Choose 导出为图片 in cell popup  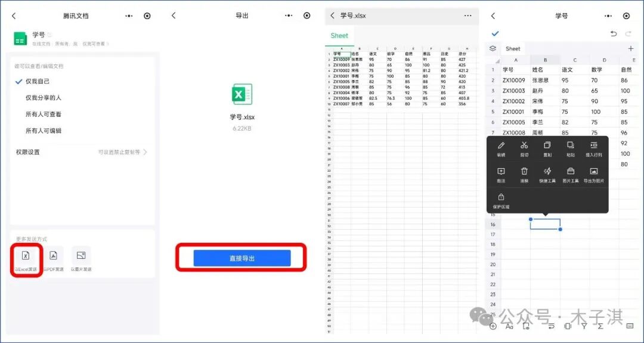click(593, 175)
